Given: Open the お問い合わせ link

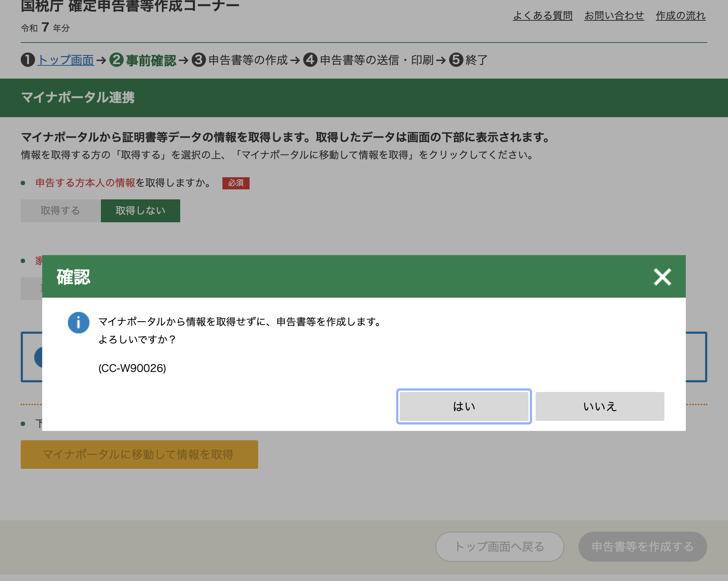Looking at the screenshot, I should (614, 16).
